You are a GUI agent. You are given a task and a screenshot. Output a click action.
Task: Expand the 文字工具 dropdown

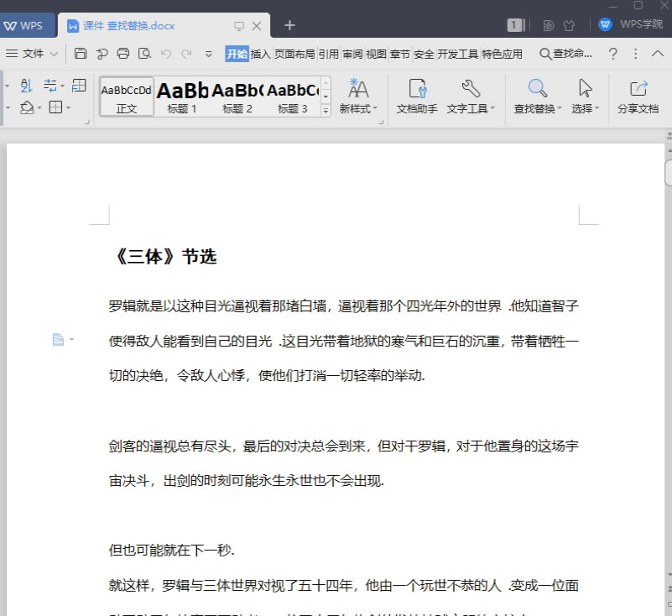point(492,109)
